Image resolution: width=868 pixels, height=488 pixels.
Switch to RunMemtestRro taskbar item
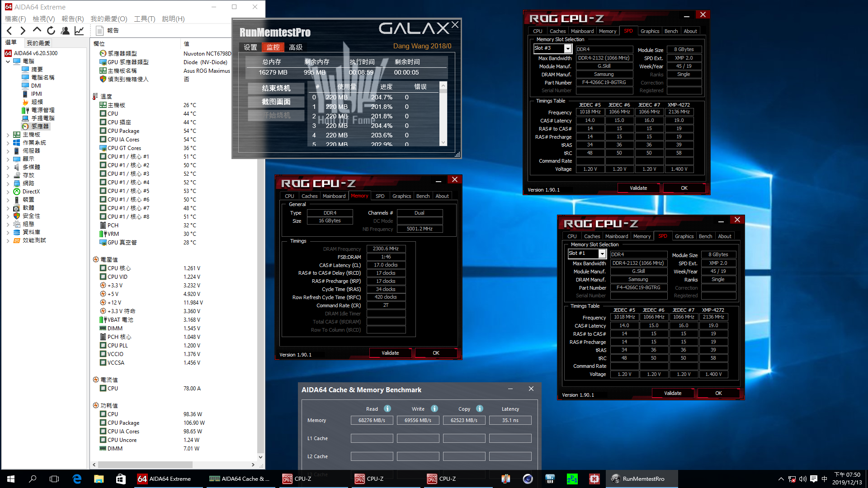click(x=642, y=479)
